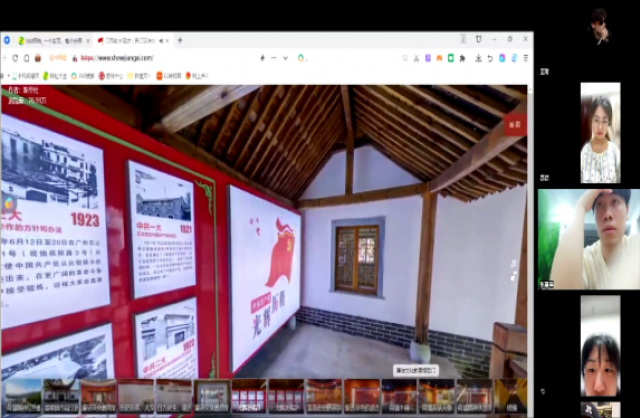Close the 360 navigation tab
This screenshot has height=418, width=640.
[x=87, y=41]
